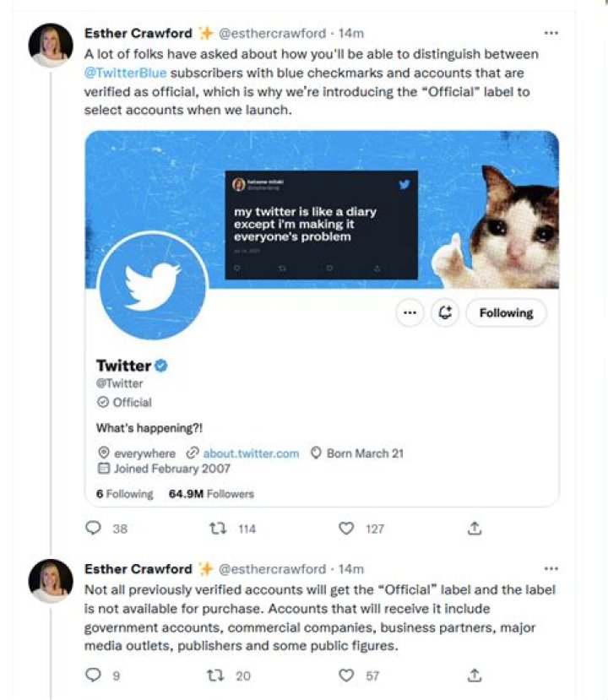The height and width of the screenshot is (700, 608).
Task: Share the second tweet about Official label
Action: pyautogui.click(x=475, y=676)
